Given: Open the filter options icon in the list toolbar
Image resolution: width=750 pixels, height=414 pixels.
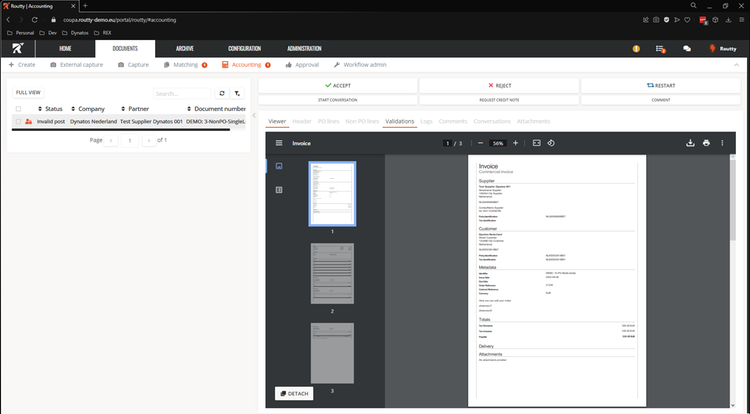Looking at the screenshot, I should click(x=237, y=92).
